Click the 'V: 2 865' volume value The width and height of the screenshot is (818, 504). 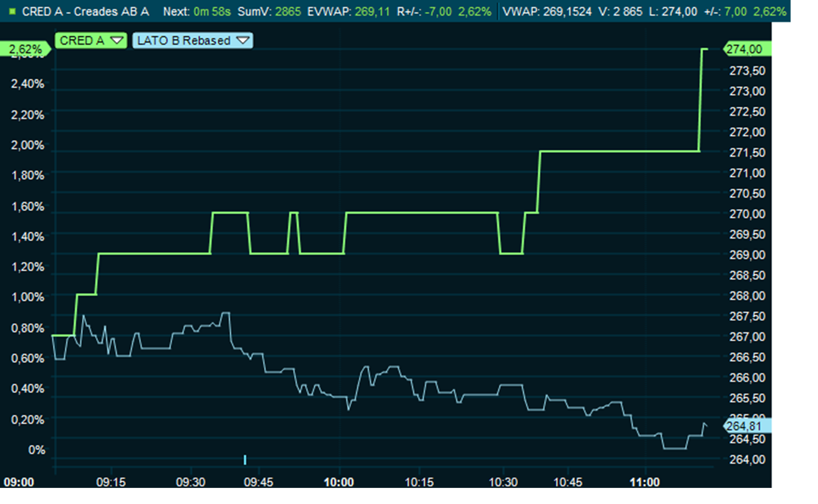pyautogui.click(x=620, y=12)
